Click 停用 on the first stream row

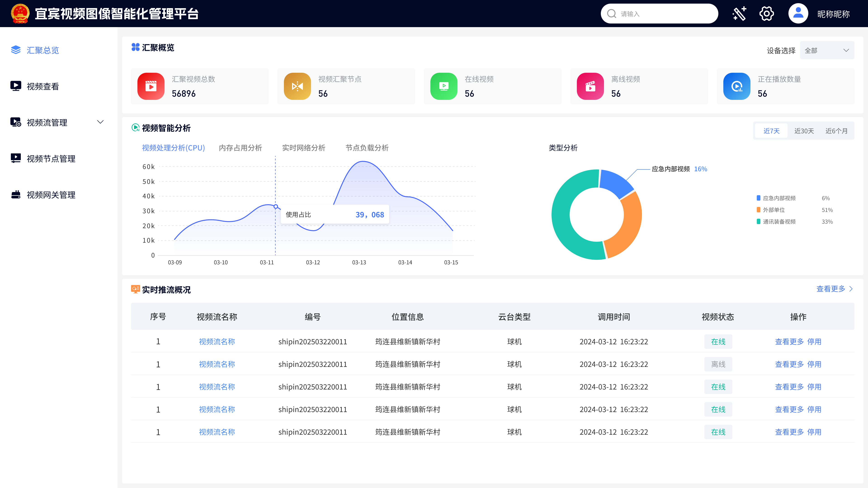tap(815, 342)
